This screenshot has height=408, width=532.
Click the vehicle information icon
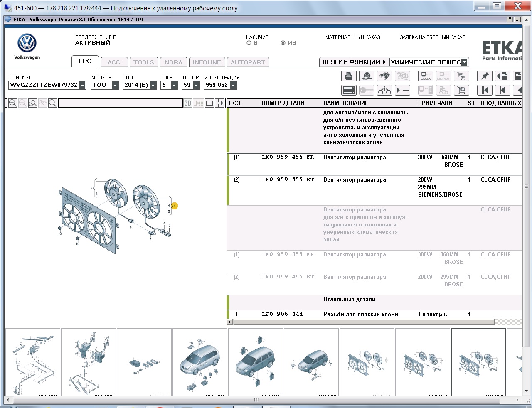384,90
